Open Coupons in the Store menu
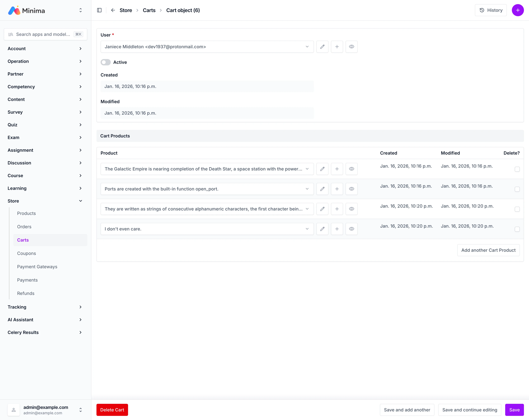The image size is (529, 420). point(26,253)
